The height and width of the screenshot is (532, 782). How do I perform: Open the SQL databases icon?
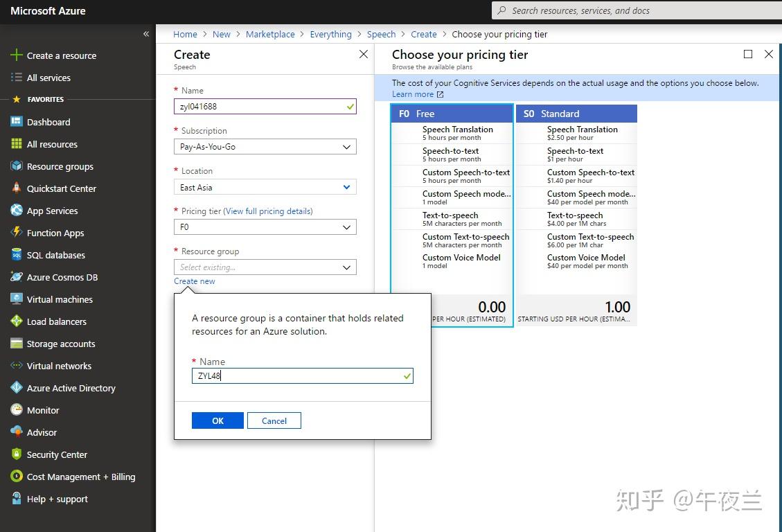(x=17, y=255)
